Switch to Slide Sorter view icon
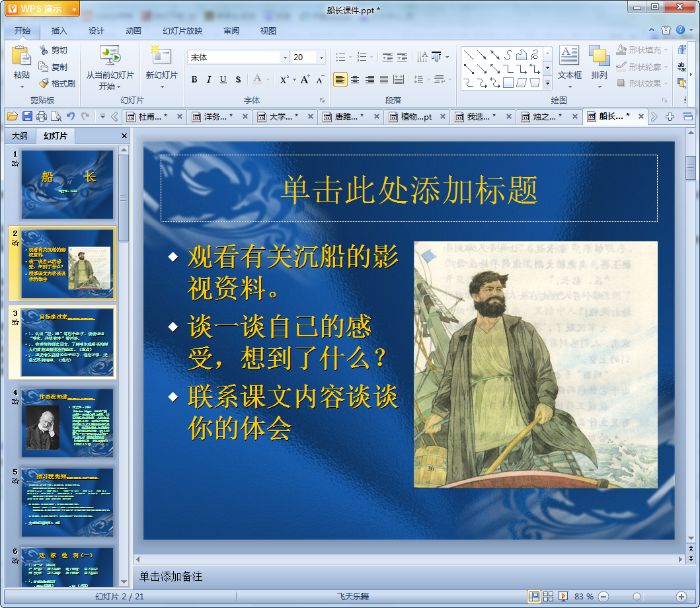Screen dimensions: 700x608 (x=548, y=596)
